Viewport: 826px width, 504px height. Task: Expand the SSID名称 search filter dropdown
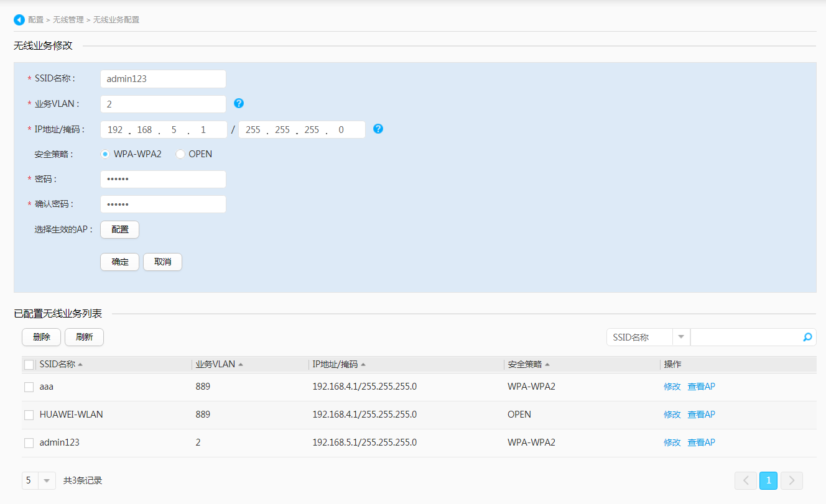(x=681, y=337)
